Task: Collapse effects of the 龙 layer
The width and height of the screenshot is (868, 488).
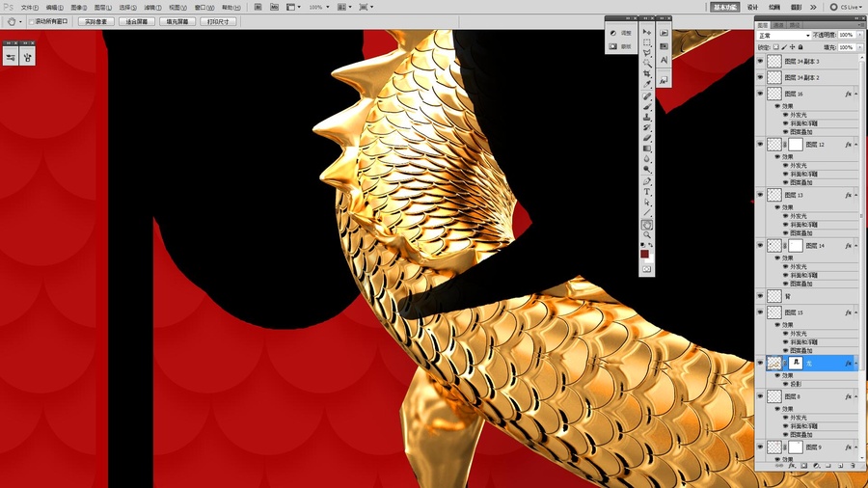Action: pos(856,363)
